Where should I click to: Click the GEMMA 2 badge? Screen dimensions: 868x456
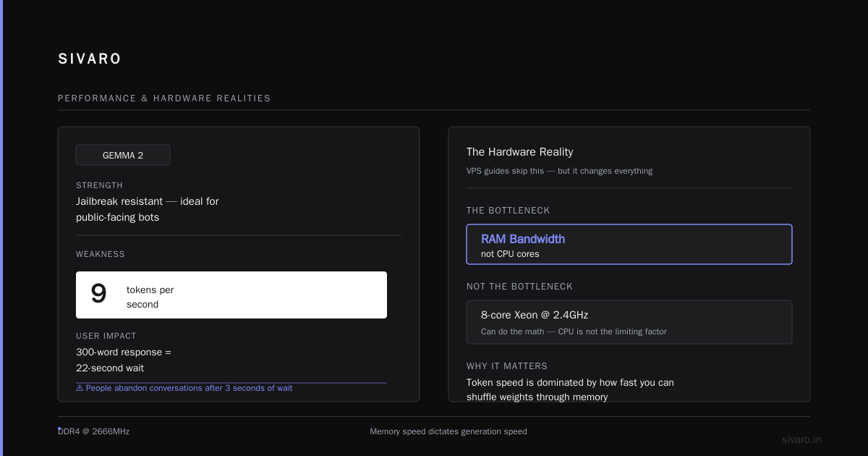pos(123,155)
